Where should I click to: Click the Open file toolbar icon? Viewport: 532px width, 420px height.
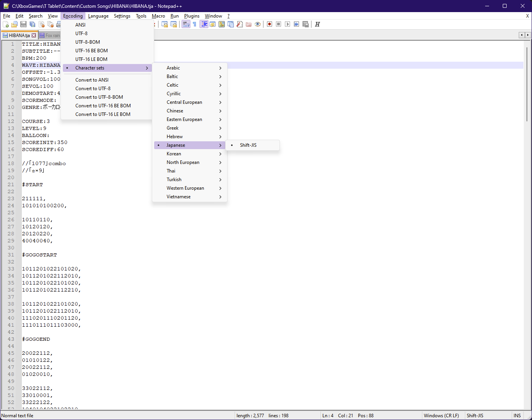click(x=14, y=24)
